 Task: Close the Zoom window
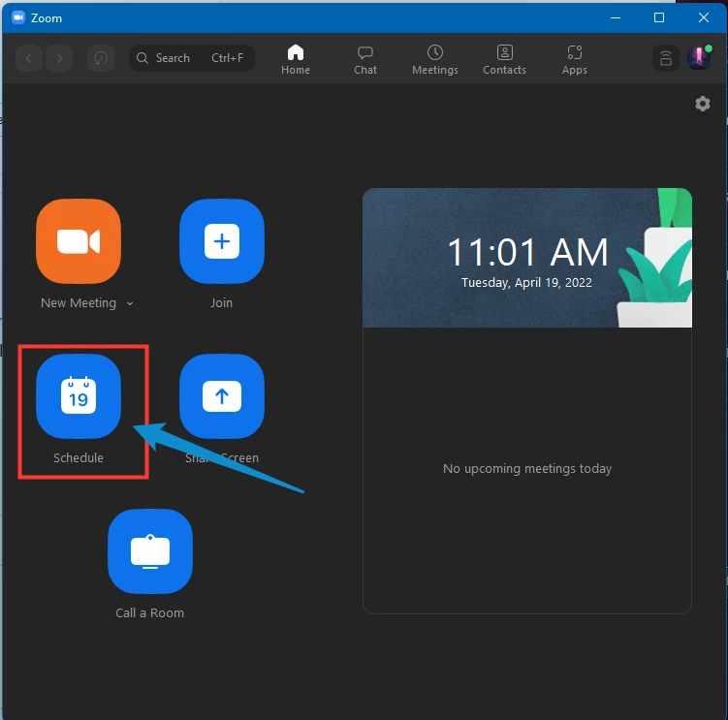(x=704, y=17)
